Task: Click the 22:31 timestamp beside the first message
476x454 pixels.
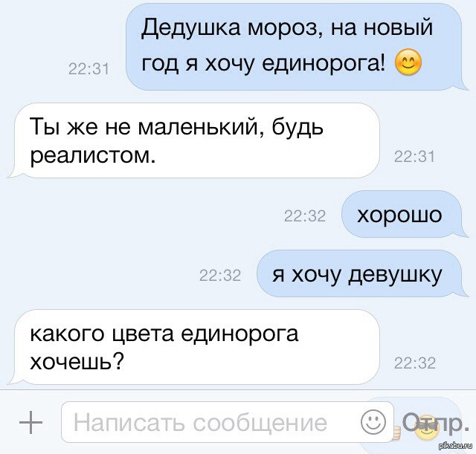Action: pyautogui.click(x=89, y=69)
